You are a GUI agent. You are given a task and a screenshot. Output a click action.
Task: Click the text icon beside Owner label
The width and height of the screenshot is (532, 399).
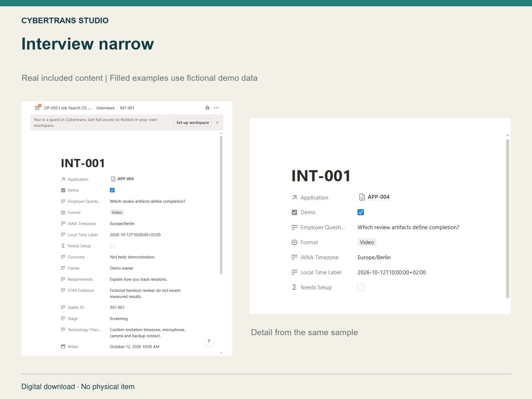coord(63,268)
